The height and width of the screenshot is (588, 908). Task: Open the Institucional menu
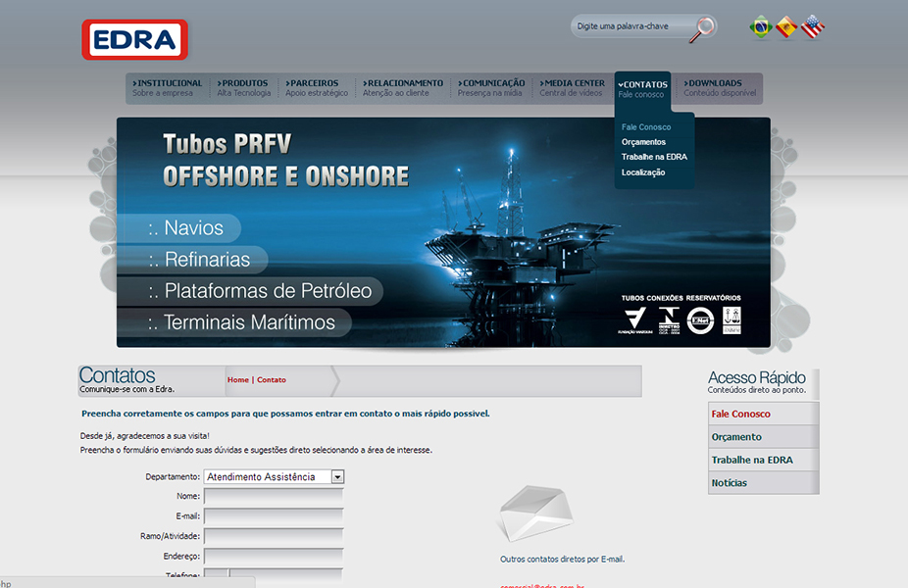(167, 88)
